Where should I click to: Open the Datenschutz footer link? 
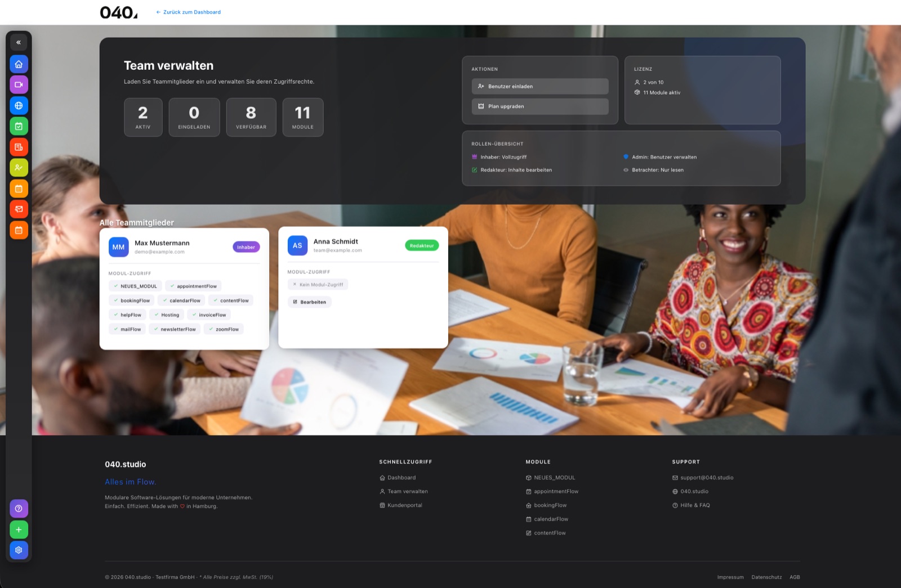(766, 577)
